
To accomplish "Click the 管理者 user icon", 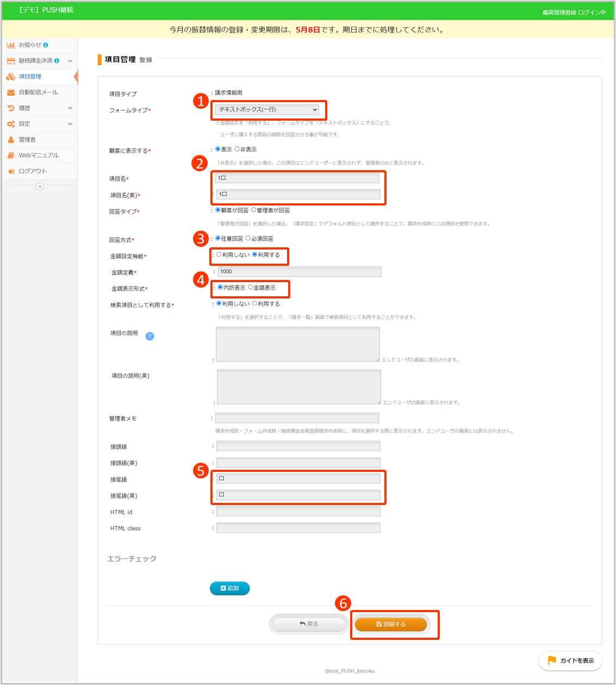I will (x=11, y=140).
